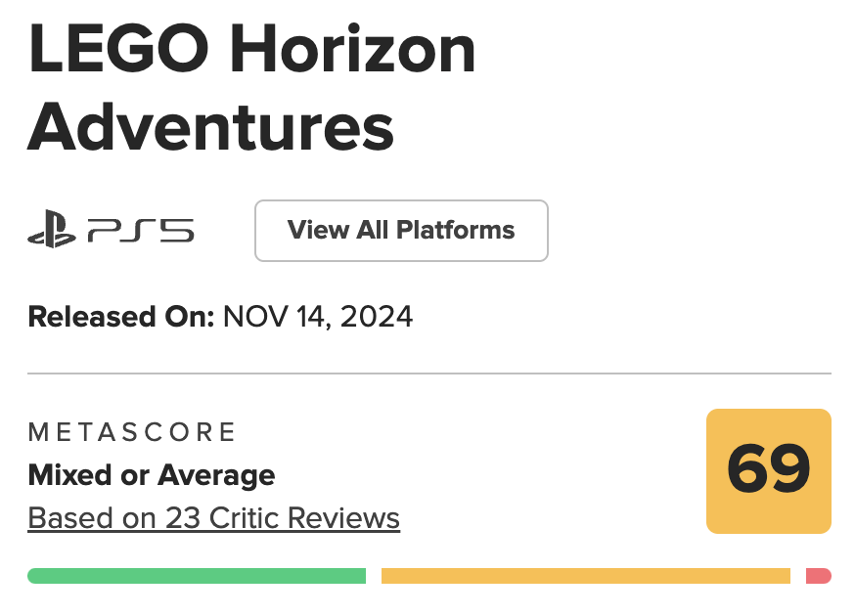Select the red negative reviews bar segment
The width and height of the screenshot is (855, 616).
click(819, 576)
